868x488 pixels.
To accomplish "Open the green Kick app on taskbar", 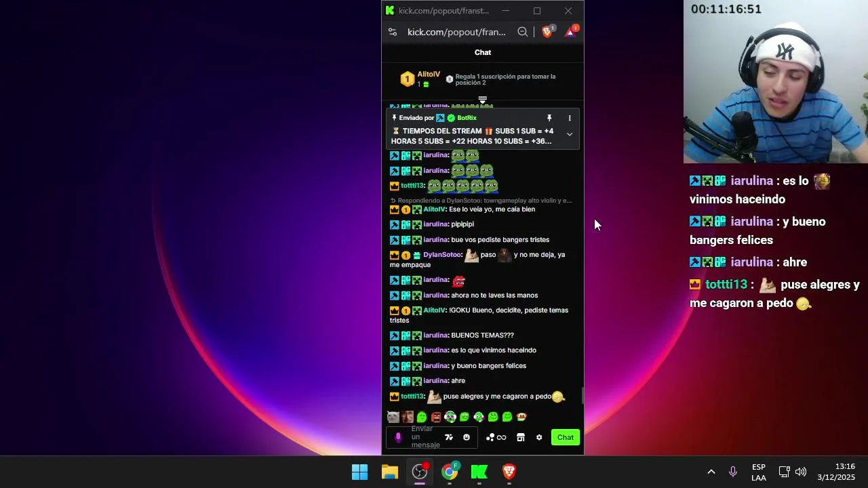I will tap(479, 472).
